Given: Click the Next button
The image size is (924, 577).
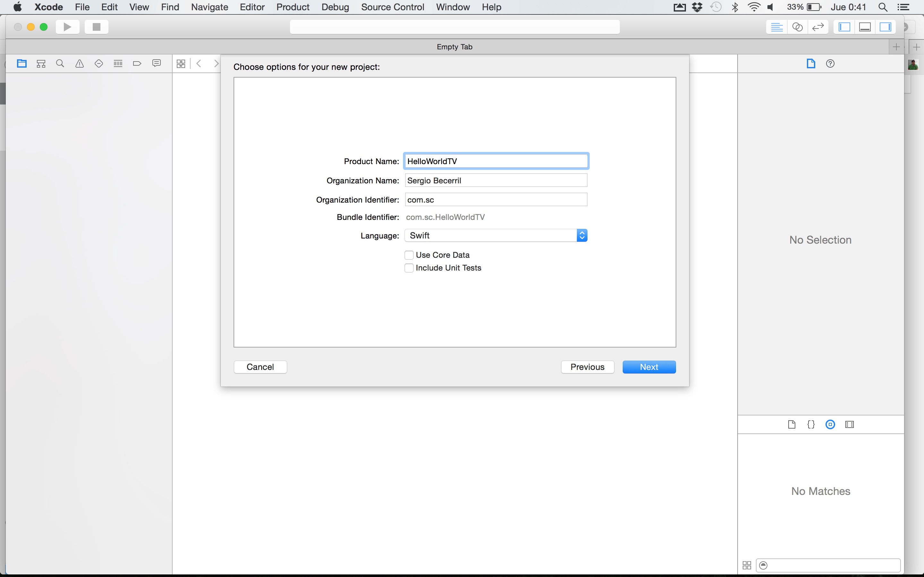Looking at the screenshot, I should (x=649, y=367).
